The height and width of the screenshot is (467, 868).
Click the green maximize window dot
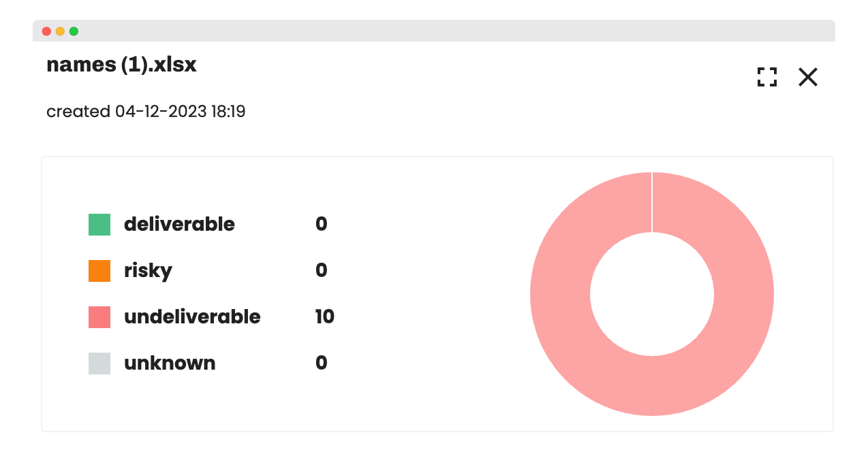74,31
